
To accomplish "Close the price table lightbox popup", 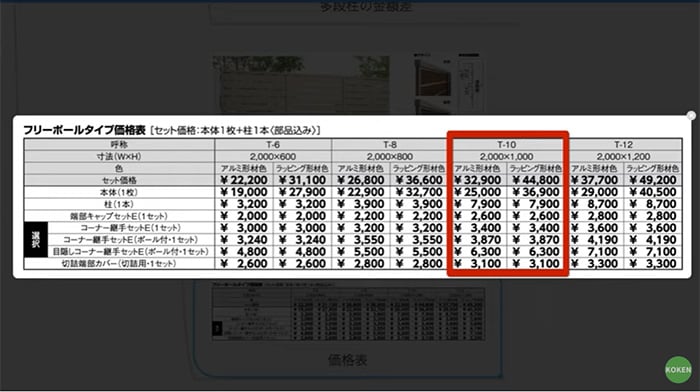I will tap(691, 115).
